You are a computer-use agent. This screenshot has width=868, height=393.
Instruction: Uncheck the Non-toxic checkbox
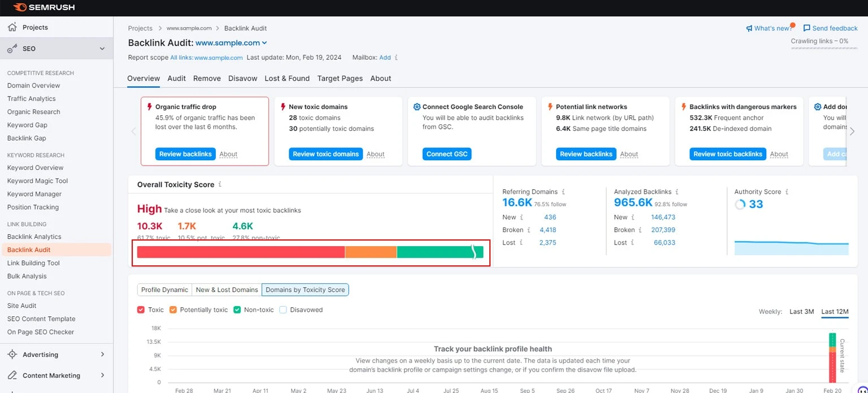[x=237, y=310]
